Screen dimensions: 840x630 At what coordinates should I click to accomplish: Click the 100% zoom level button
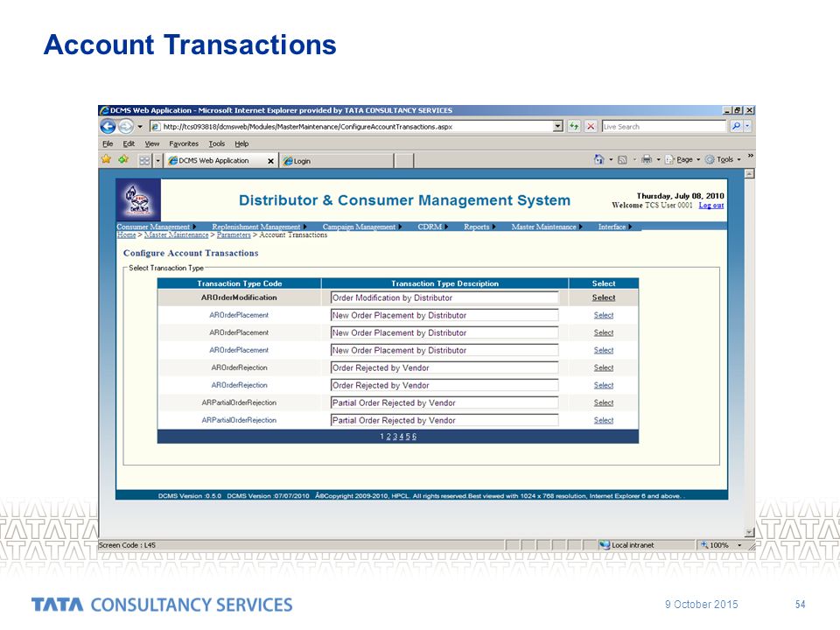715,545
